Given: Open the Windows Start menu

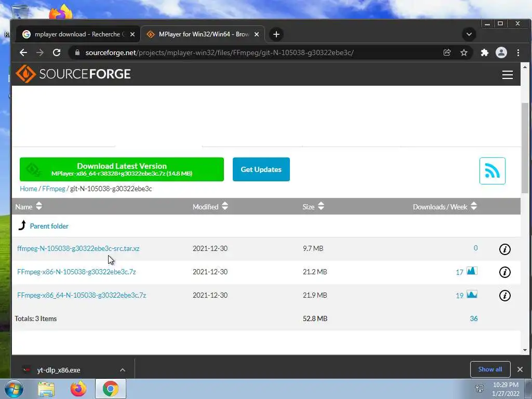Looking at the screenshot, I should click(x=14, y=389).
